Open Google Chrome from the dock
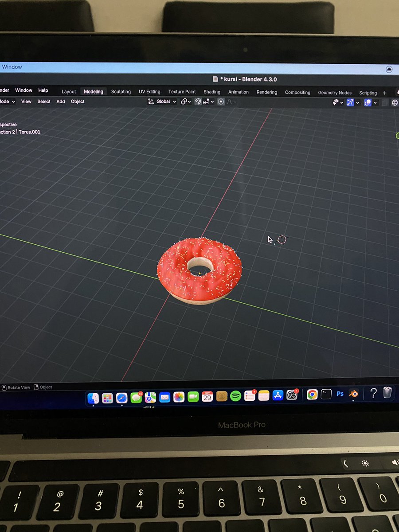Viewport: 399px width, 532px height. click(x=312, y=394)
